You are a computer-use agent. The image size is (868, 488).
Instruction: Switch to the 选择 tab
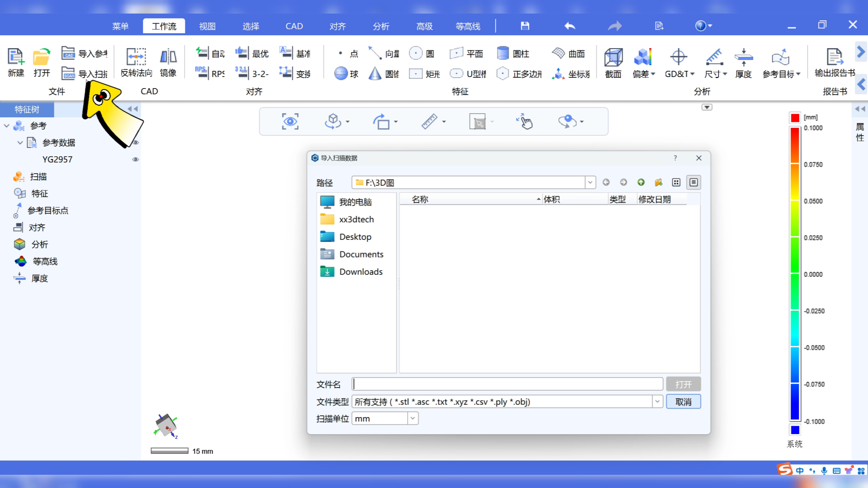(251, 26)
